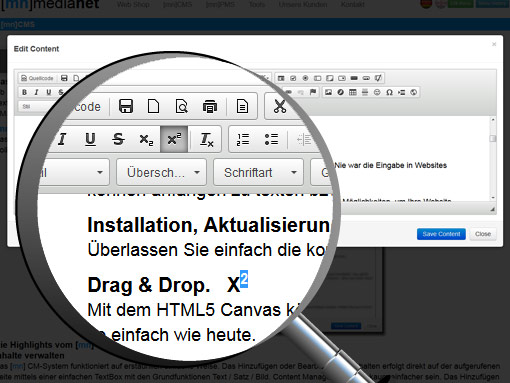Insert a radio button form field
Screen dimensions: 510x383
pos(305,78)
